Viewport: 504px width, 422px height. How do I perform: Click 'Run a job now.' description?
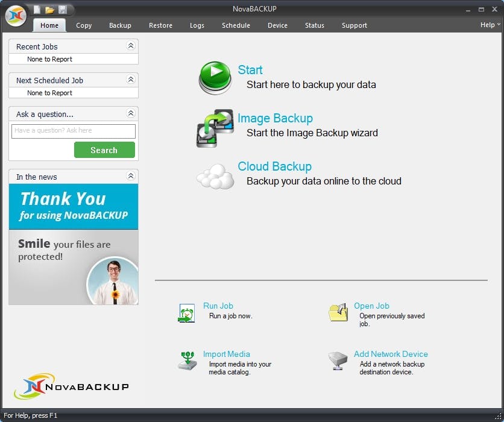(231, 316)
